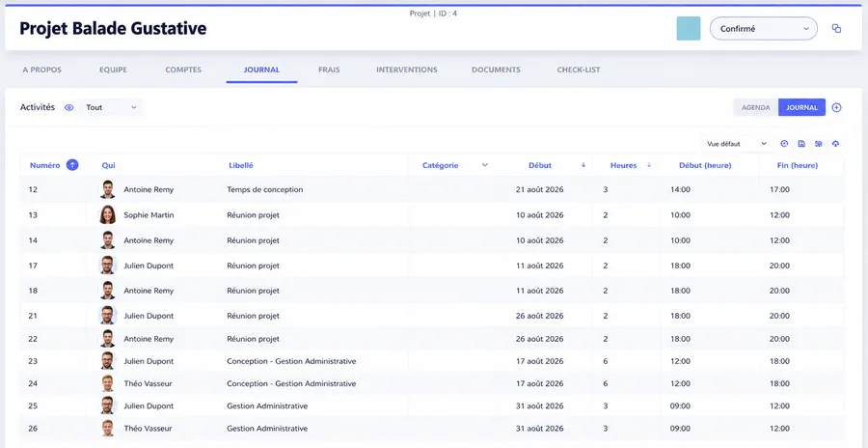Open the INTERVENTIONS tab
Viewport: 868px width, 448px height.
(x=407, y=70)
